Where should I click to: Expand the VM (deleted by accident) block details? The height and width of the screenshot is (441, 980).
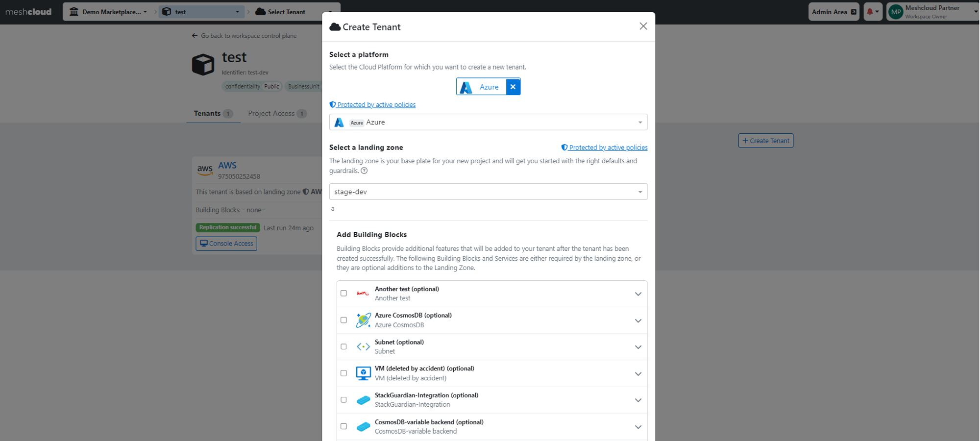click(638, 374)
